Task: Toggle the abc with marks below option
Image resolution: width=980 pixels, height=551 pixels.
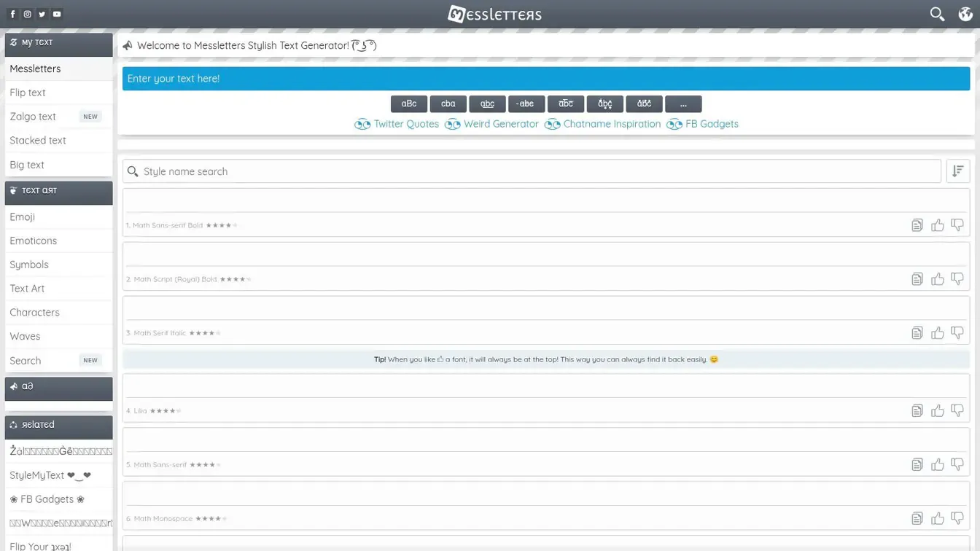Action: [x=605, y=104]
